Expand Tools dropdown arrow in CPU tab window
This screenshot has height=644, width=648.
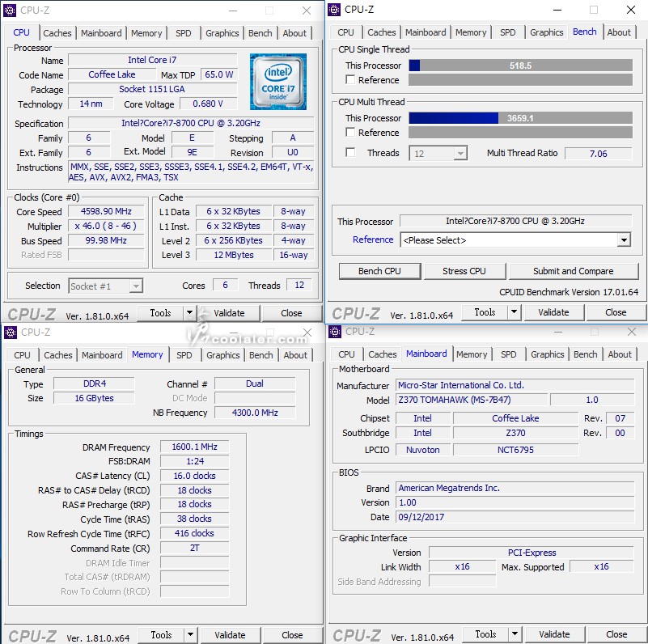pos(189,313)
